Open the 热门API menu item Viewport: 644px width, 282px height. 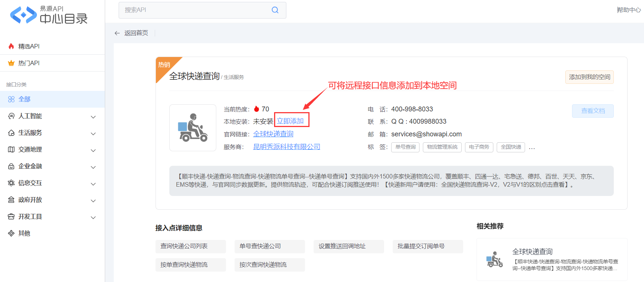coord(52,63)
